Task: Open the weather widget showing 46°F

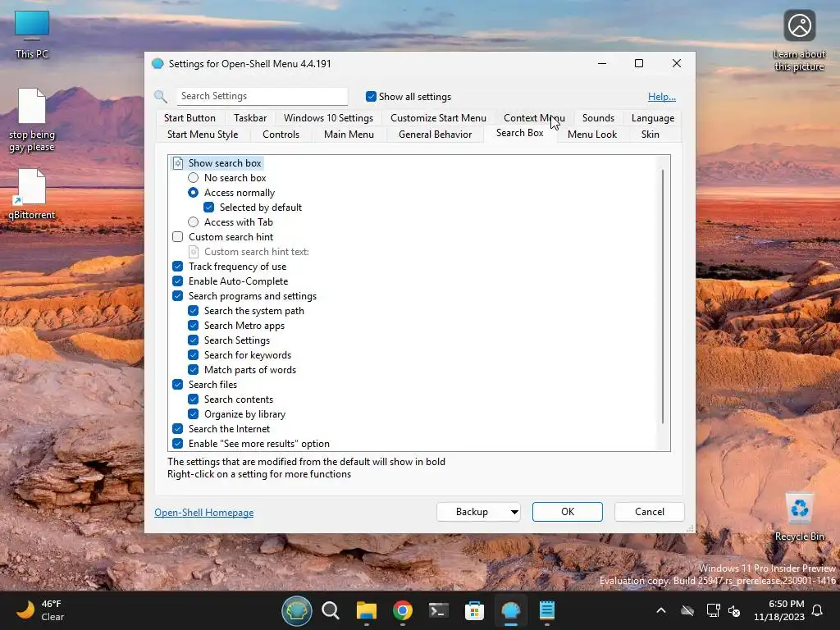Action: coord(40,610)
